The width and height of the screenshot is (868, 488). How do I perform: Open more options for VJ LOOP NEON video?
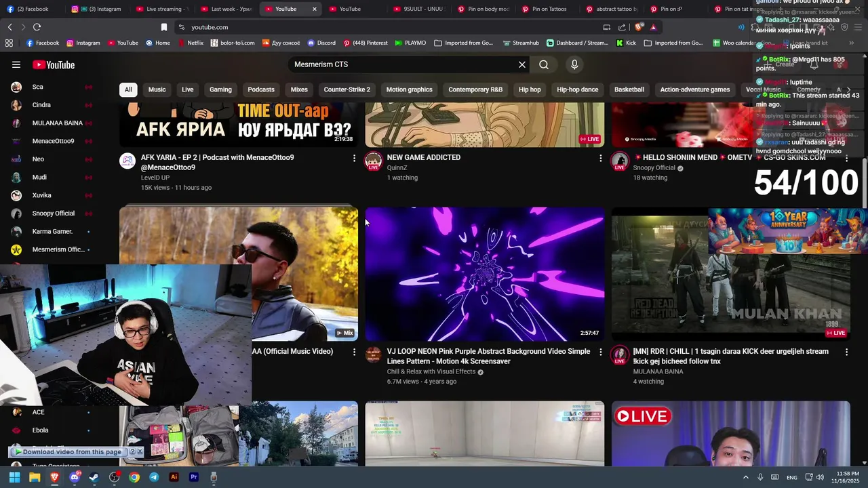coord(600,352)
